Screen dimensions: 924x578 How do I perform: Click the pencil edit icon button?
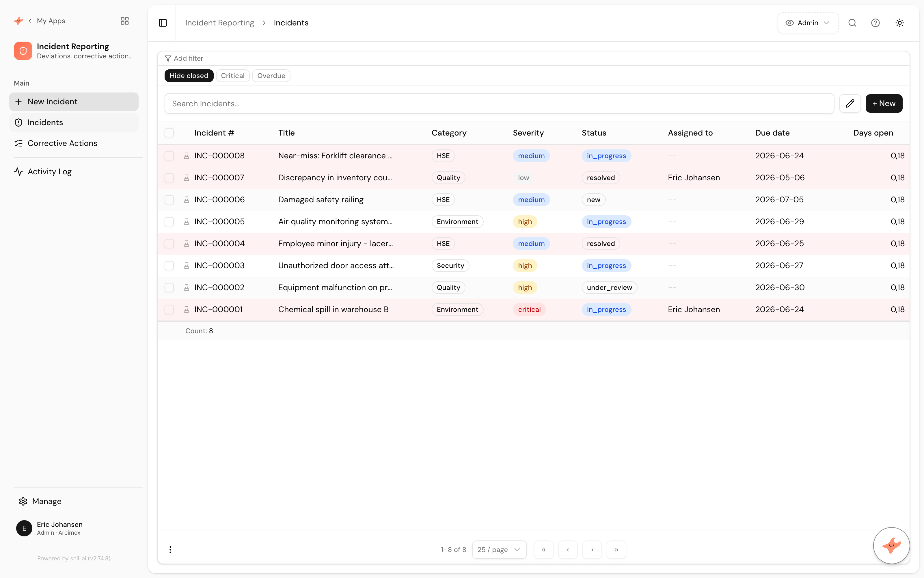pos(850,103)
